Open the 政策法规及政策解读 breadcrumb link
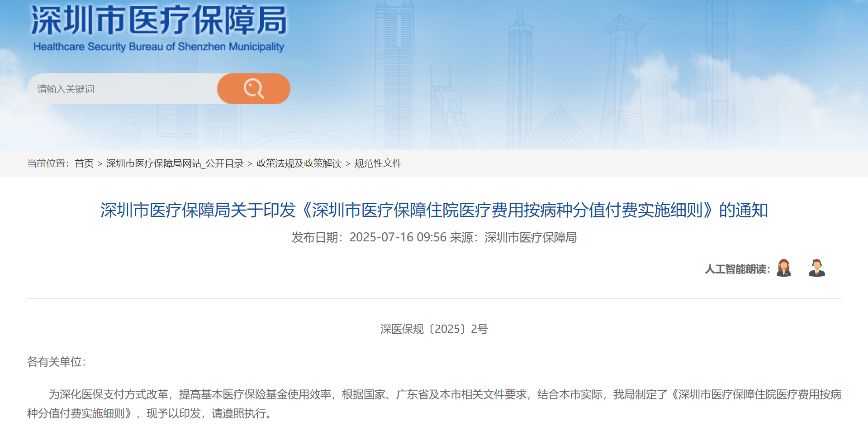The height and width of the screenshot is (427, 868). (299, 163)
